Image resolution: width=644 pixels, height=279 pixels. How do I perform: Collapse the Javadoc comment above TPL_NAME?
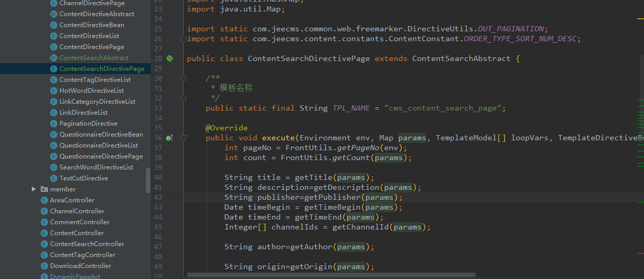(183, 78)
